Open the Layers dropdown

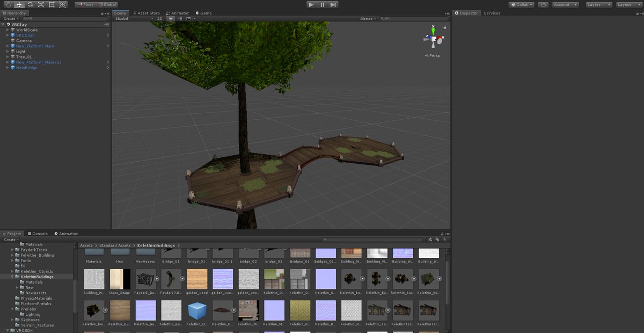coord(598,4)
